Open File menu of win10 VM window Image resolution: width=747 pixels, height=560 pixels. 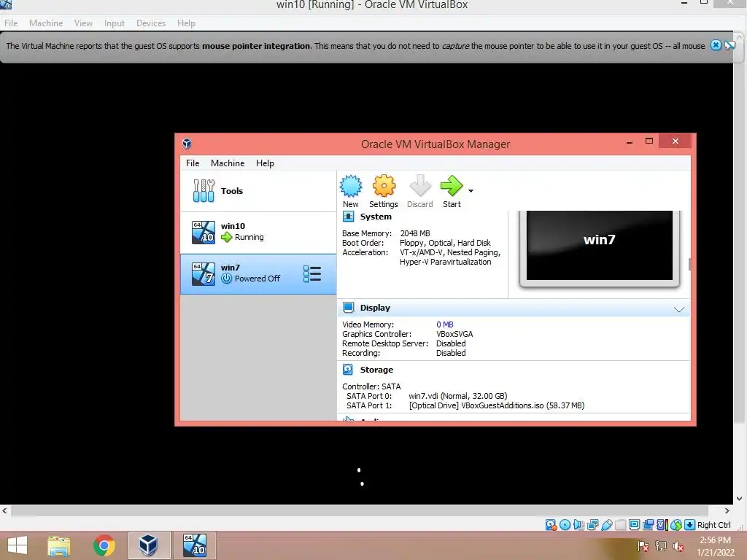11,23
